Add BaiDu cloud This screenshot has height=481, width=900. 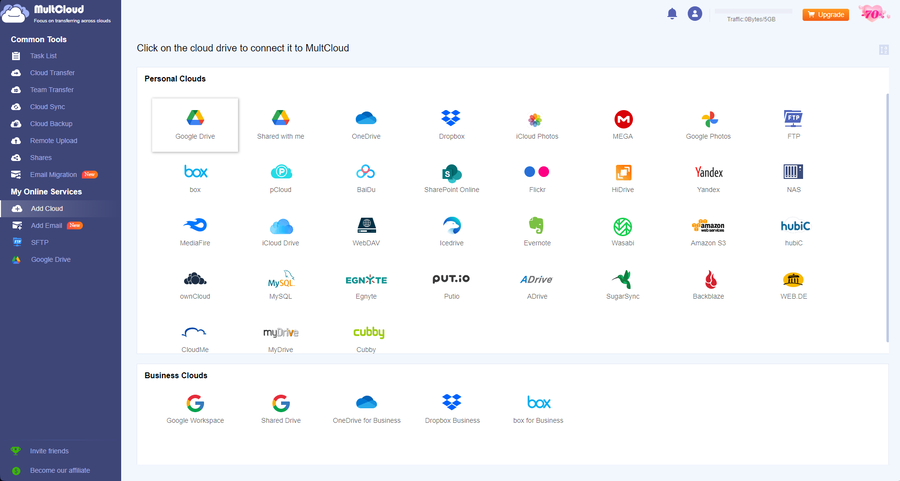tap(366, 178)
